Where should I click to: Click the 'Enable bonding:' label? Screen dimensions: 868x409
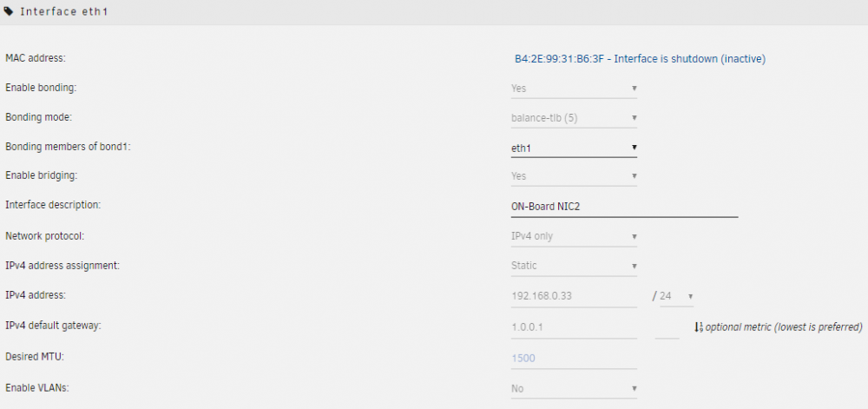click(41, 88)
